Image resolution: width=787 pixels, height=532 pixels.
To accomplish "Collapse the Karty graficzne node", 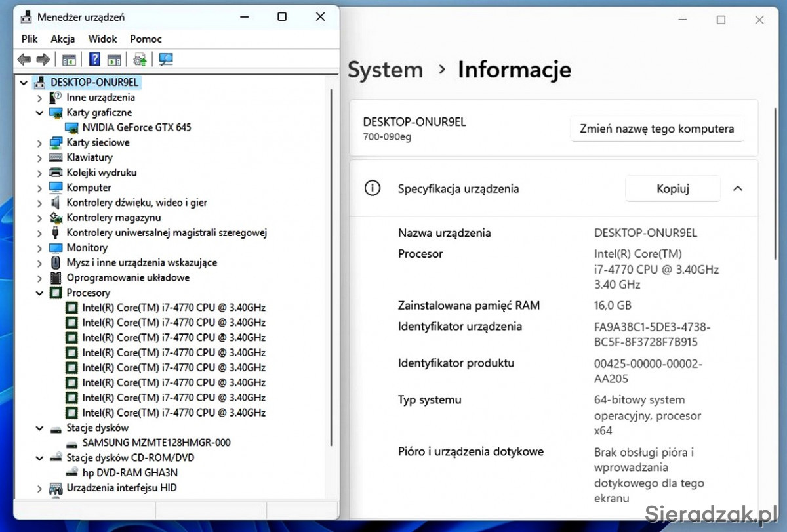I will click(40, 113).
